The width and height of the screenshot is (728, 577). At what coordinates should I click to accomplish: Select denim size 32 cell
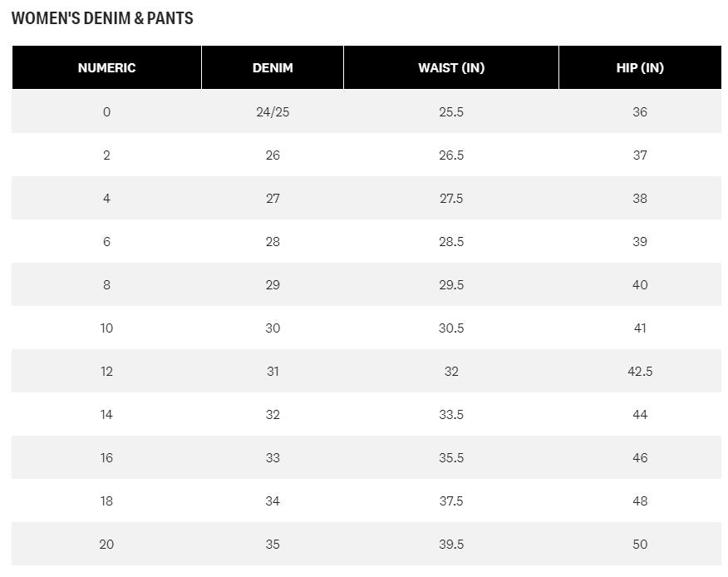pos(273,415)
